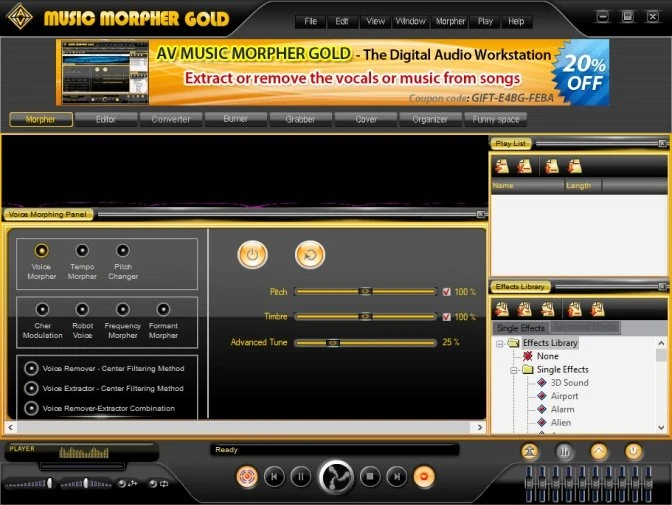Toggle the Pitch checkbox
Viewport: 672px width, 505px height.
447,292
